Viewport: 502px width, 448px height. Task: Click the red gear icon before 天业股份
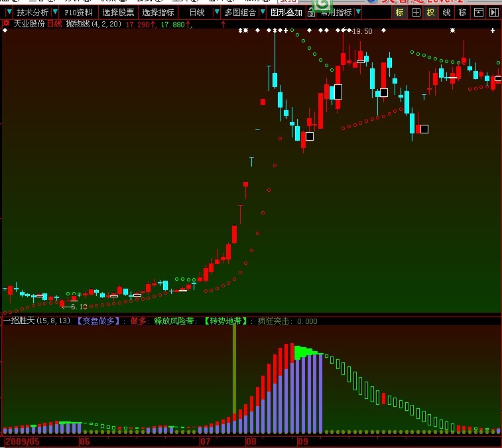click(x=6, y=23)
